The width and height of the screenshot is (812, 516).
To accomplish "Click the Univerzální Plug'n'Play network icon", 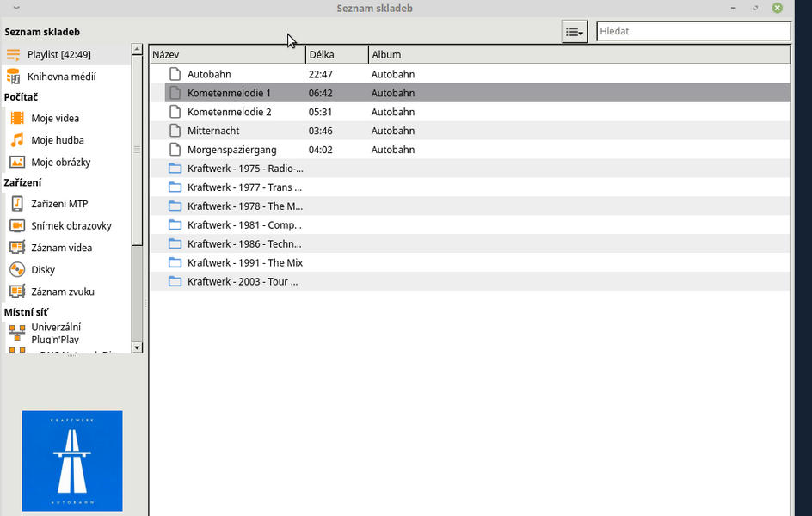I will (x=17, y=333).
